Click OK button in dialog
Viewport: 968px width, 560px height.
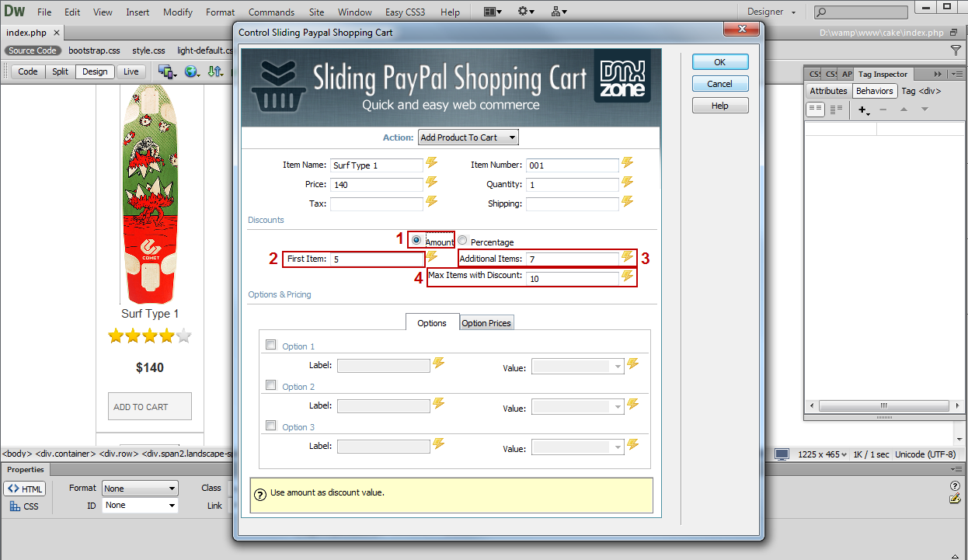tap(720, 62)
